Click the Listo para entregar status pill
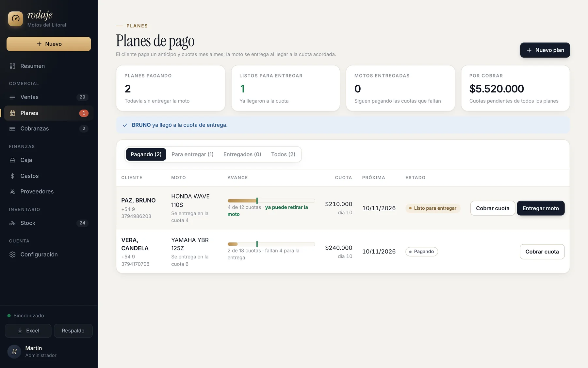Screen dimensions: 588x368 click(x=433, y=208)
